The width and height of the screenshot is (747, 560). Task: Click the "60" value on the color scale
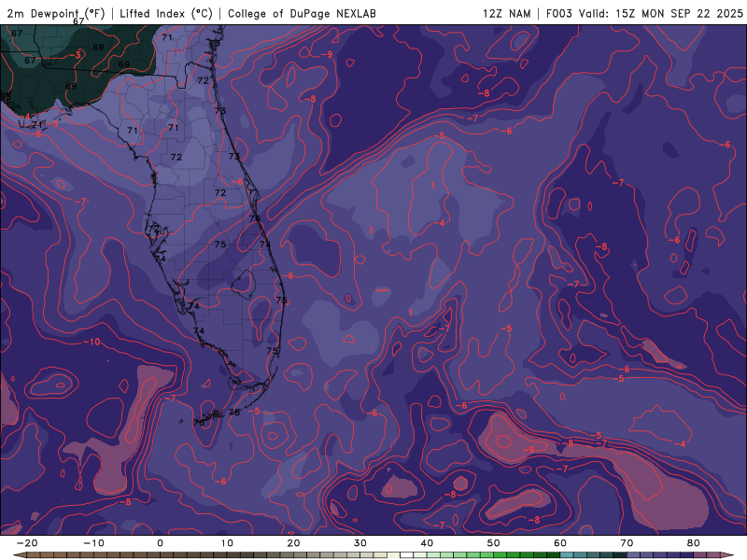point(560,543)
